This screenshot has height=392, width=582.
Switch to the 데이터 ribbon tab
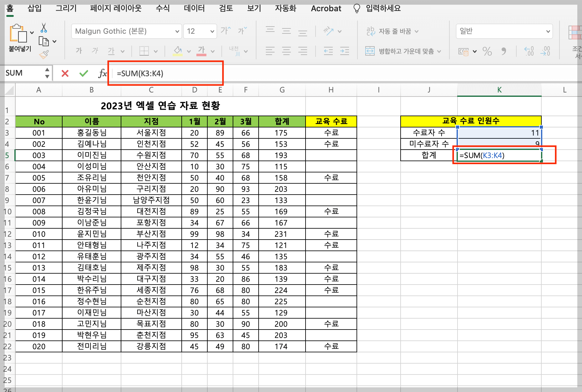[x=194, y=8]
